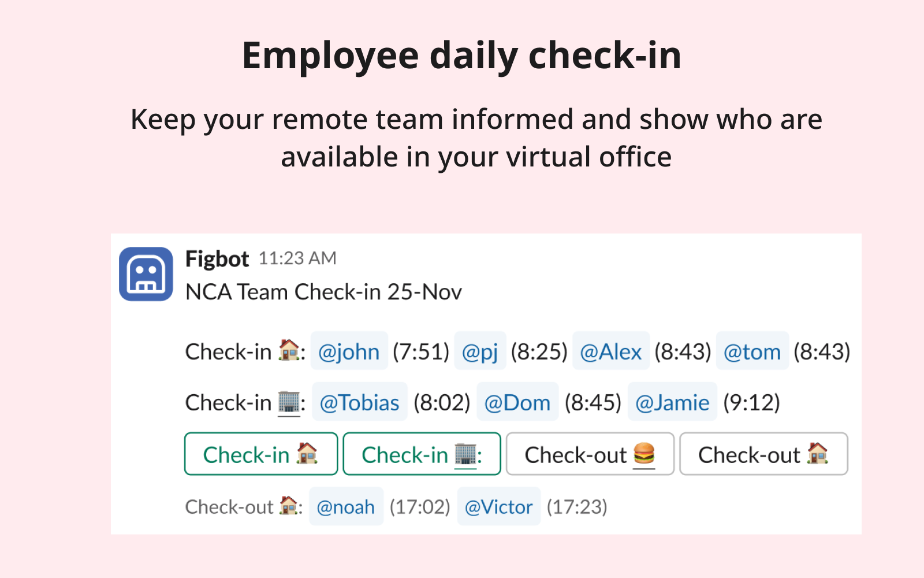Click the @pj mention
Image resolution: width=924 pixels, height=578 pixels.
[x=480, y=351]
